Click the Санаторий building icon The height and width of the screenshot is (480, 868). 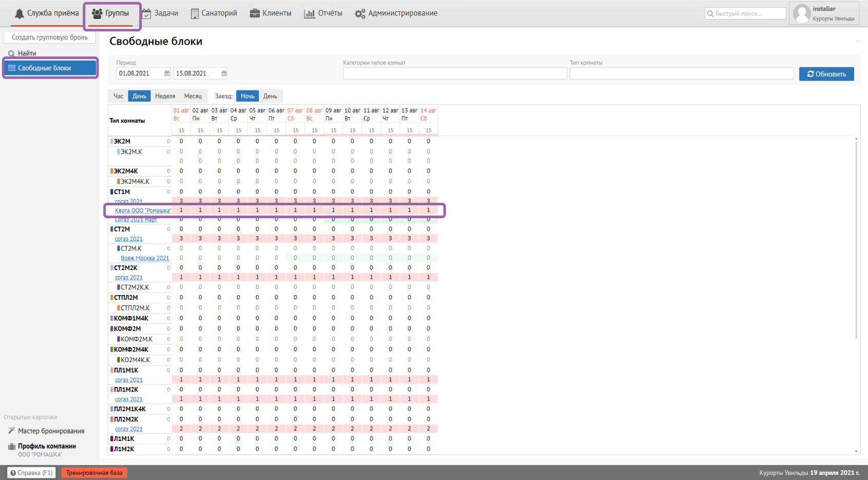[x=195, y=13]
